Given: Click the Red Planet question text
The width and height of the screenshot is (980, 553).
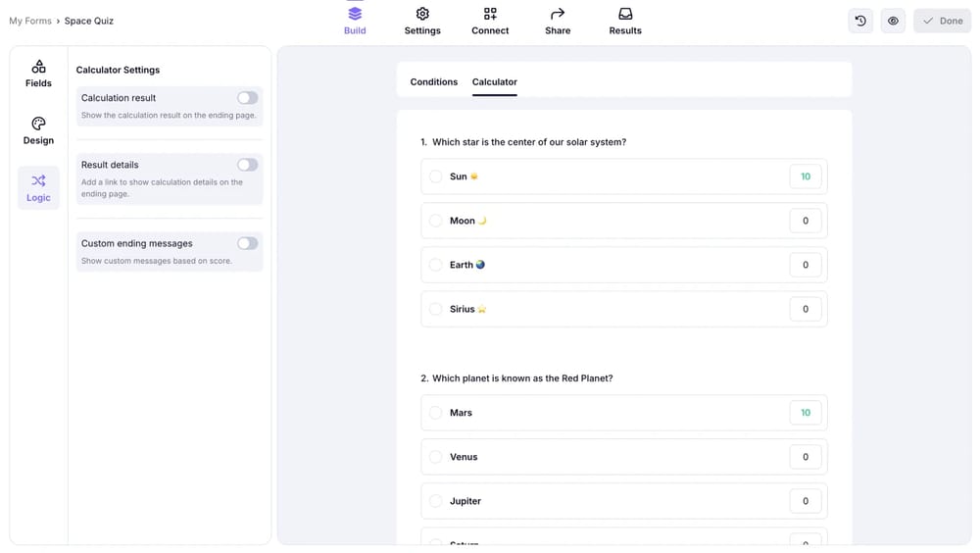Looking at the screenshot, I should pos(522,378).
